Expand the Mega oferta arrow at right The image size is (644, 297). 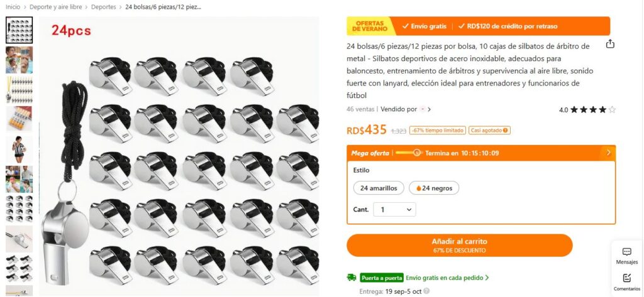(608, 153)
